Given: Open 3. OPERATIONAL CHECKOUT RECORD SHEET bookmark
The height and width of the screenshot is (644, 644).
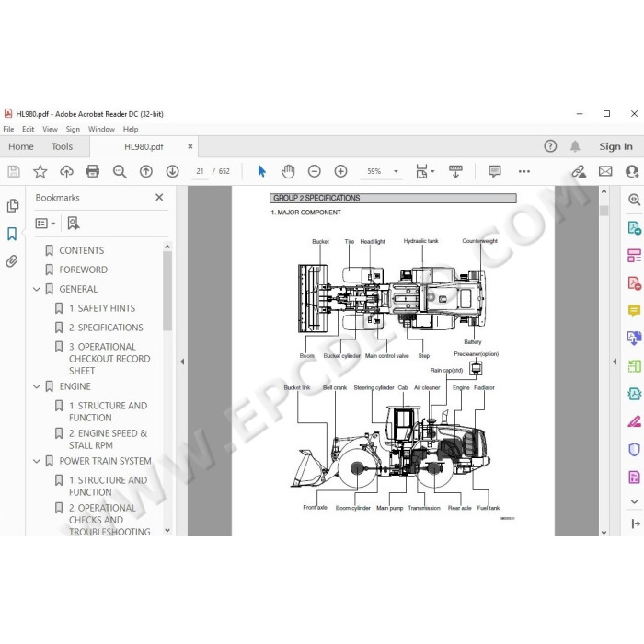Looking at the screenshot, I should pyautogui.click(x=109, y=359).
